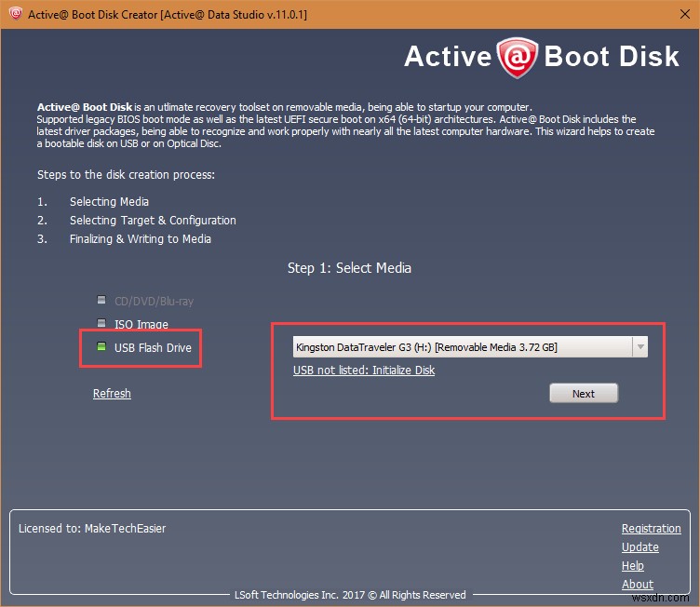Select the ISO Image media option

click(132, 324)
